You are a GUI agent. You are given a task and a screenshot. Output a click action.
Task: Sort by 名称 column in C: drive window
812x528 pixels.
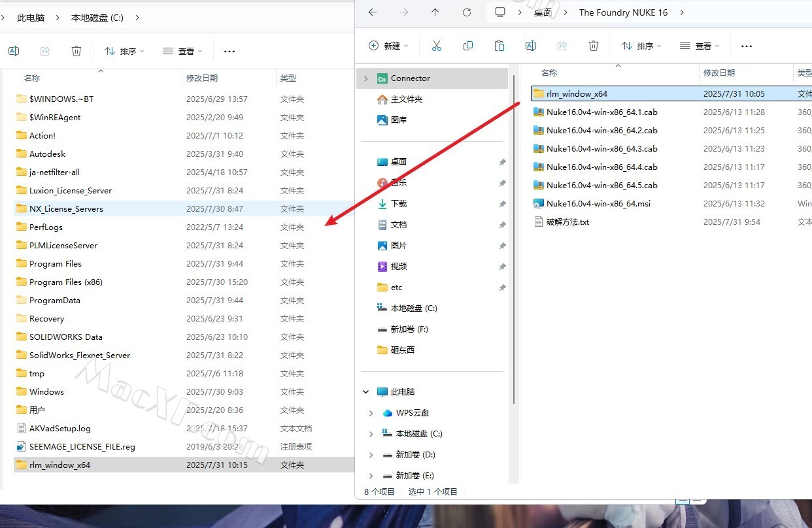click(x=32, y=78)
